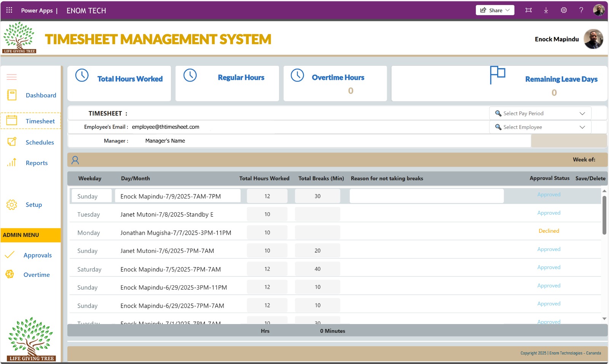Click the fit-to-screen icon in header
Viewport: 609px width, 364px height.
pos(528,10)
